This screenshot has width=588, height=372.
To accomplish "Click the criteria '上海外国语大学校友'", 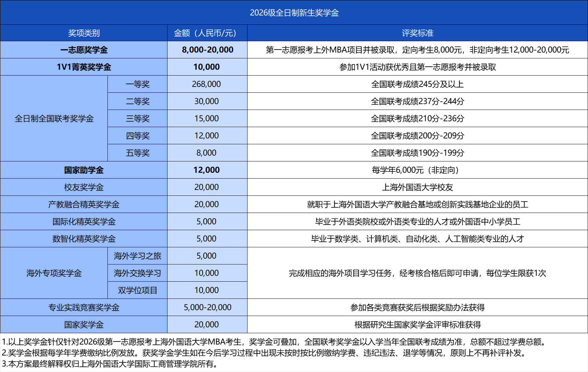I will (x=417, y=187).
